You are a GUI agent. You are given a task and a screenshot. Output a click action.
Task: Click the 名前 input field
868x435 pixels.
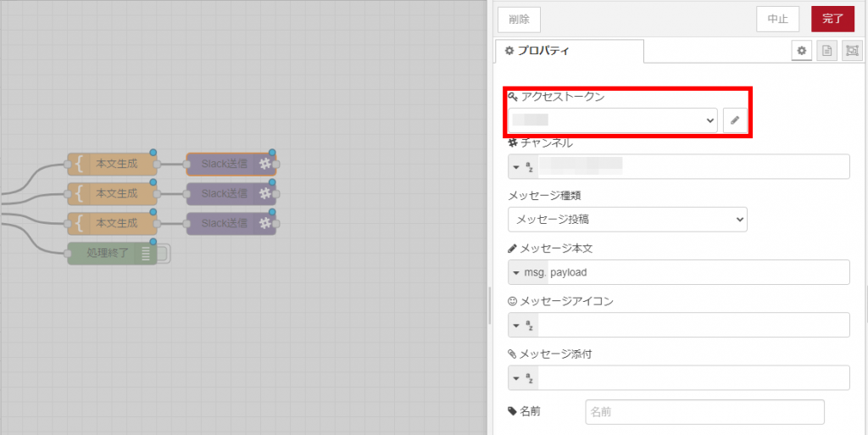pyautogui.click(x=704, y=412)
